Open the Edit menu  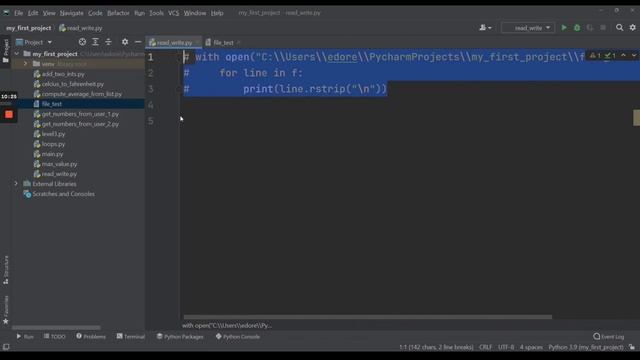[33, 13]
